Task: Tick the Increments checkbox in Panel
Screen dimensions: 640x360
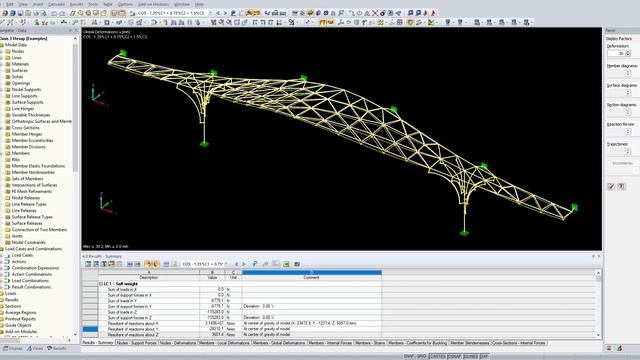Action: pyautogui.click(x=610, y=163)
